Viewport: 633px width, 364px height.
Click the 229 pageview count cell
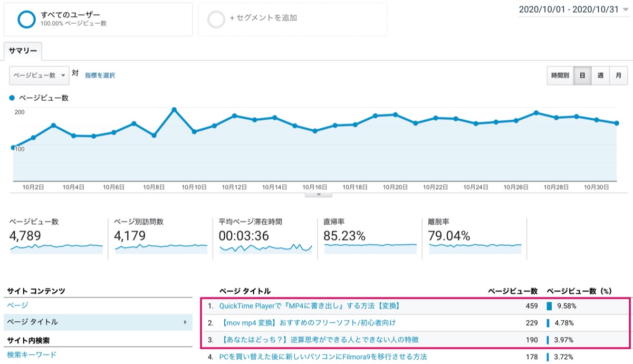click(x=531, y=322)
